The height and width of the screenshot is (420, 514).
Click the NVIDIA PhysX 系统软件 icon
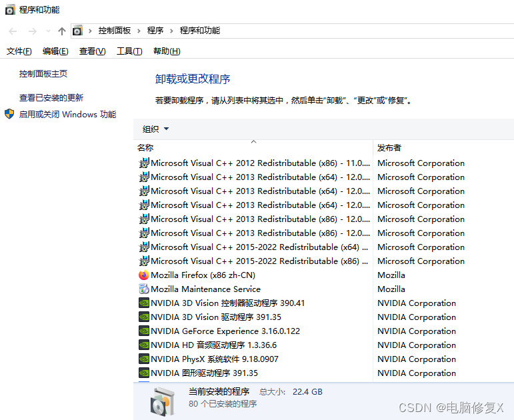point(143,359)
